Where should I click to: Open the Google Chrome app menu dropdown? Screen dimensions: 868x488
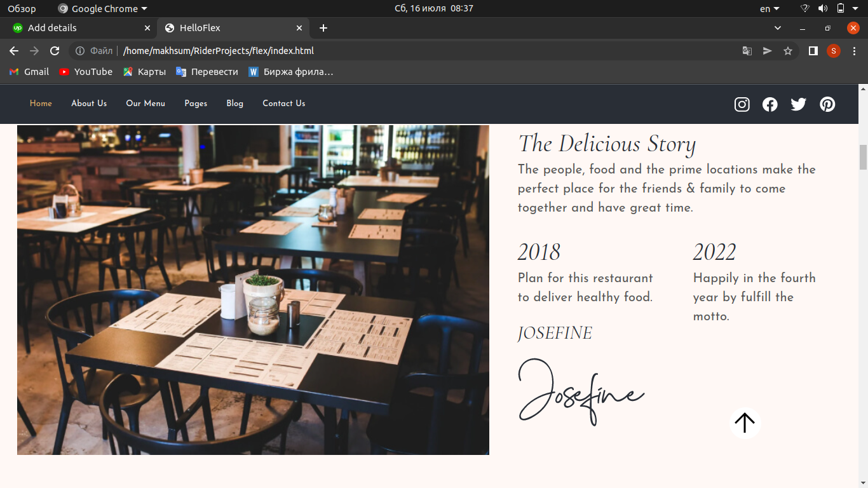pos(102,8)
